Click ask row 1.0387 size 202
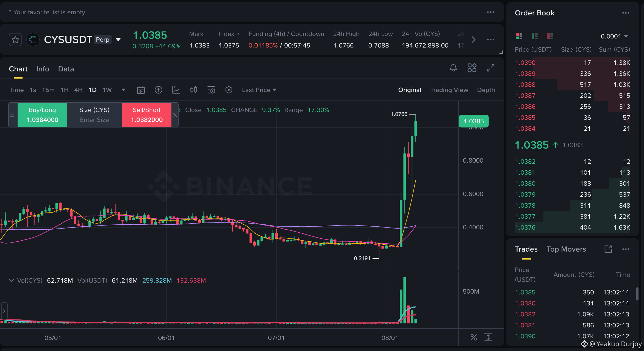644x351 pixels. coord(573,96)
